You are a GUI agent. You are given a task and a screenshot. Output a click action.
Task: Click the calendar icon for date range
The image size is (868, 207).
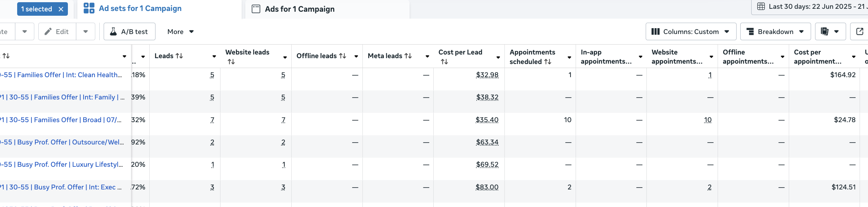(x=761, y=7)
